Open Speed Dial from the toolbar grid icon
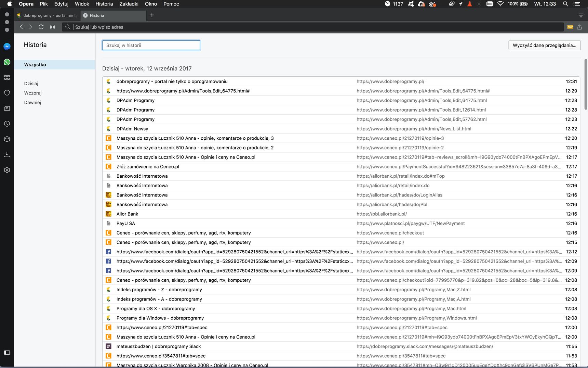Image resolution: width=588 pixels, height=368 pixels. [52, 27]
